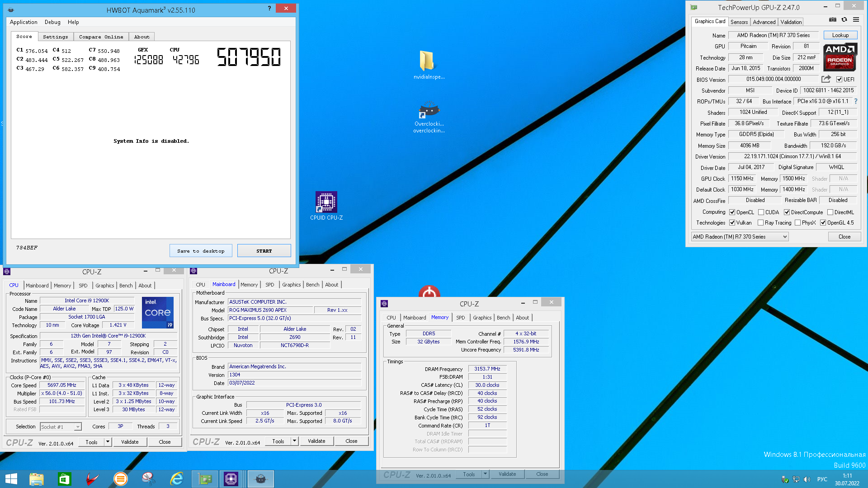868x488 pixels.
Task: Switch to CPU-Z taskbar button
Action: 231,479
